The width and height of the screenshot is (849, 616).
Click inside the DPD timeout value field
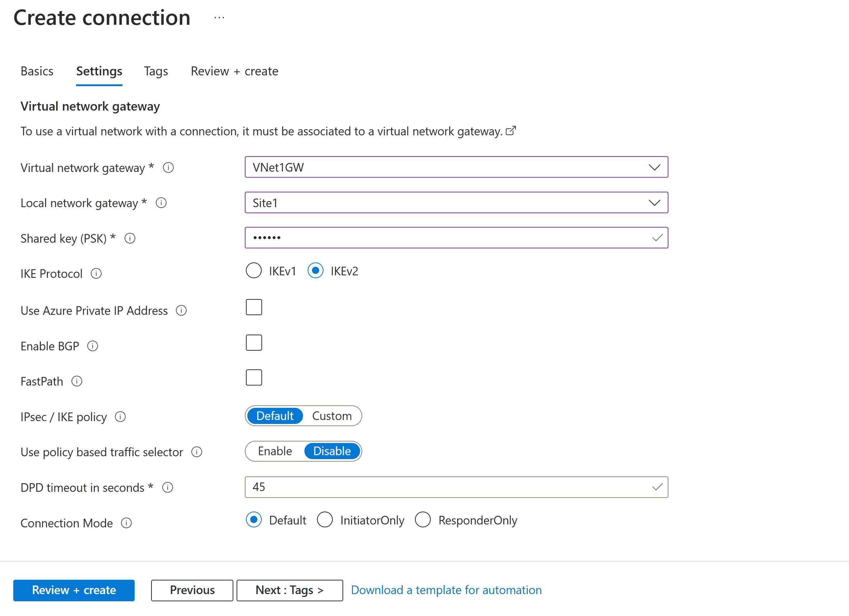[412, 487]
